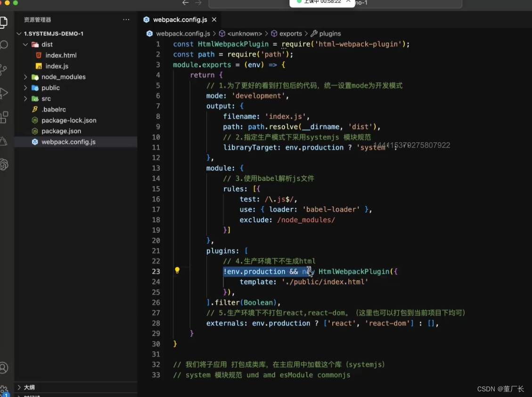
Task: Click the package-lock.json file icon
Action: tap(34, 121)
